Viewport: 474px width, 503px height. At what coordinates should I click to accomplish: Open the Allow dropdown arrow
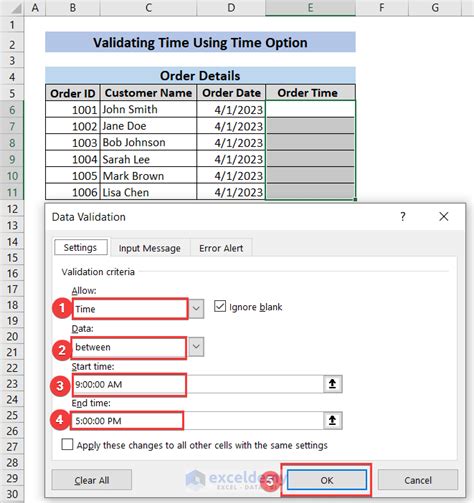click(x=196, y=309)
